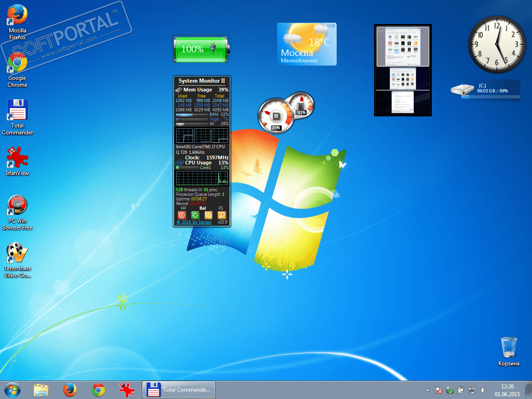Show hidden tray icons arrow
The height and width of the screenshot is (399, 532).
pos(427,391)
